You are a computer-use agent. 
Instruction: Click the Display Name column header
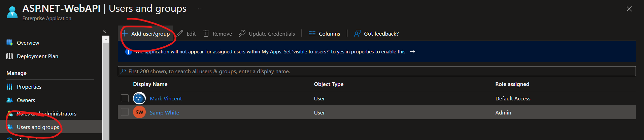pos(150,84)
